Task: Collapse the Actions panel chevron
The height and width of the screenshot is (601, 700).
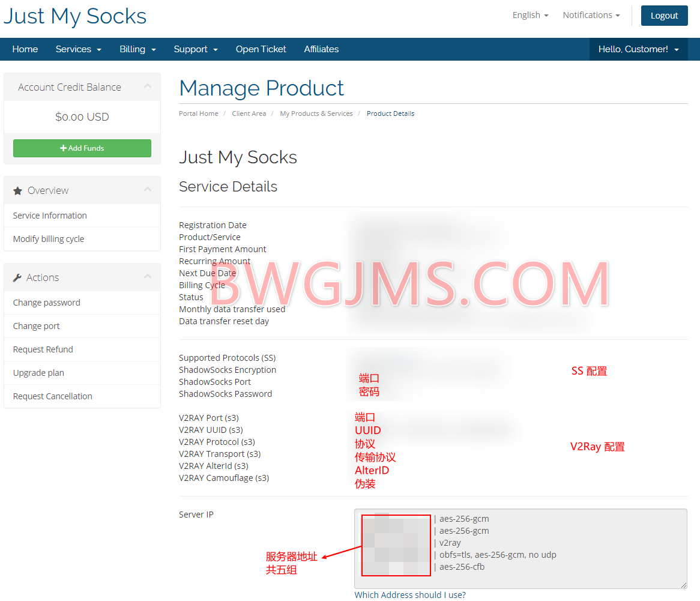Action: click(148, 277)
